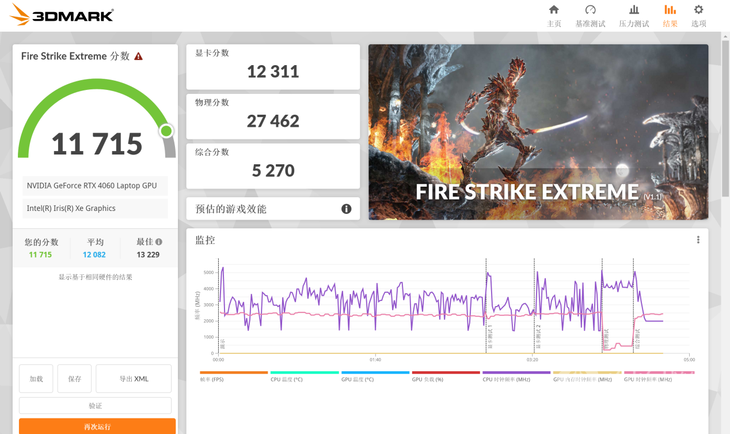The image size is (730, 434).
Task: Toggle GPU 负载 (%) legend swatch
Action: [x=446, y=373]
